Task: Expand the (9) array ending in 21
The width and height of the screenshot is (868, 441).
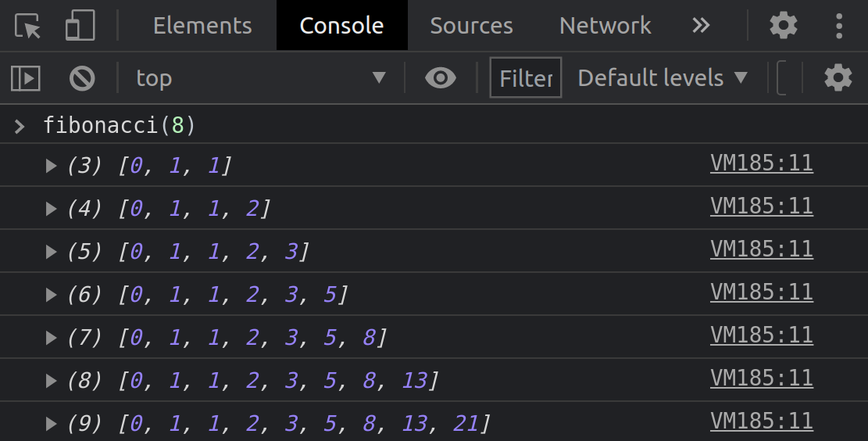Action: coord(51,425)
